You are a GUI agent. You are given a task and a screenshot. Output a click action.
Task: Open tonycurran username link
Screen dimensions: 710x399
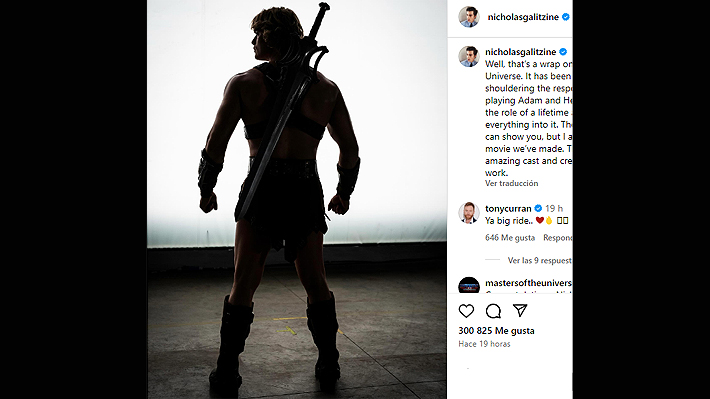coord(508,208)
